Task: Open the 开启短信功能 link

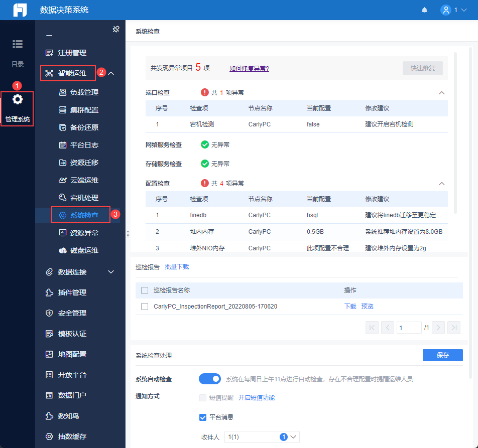Action: click(x=257, y=398)
